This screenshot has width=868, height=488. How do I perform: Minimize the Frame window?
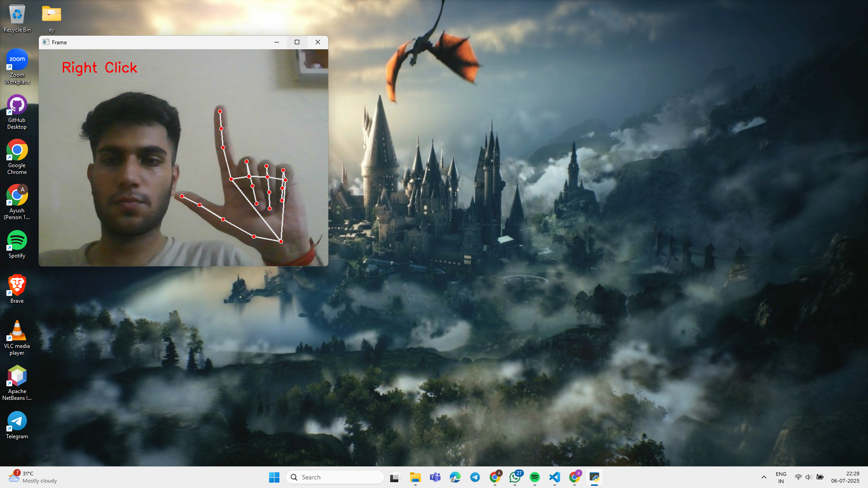click(277, 42)
